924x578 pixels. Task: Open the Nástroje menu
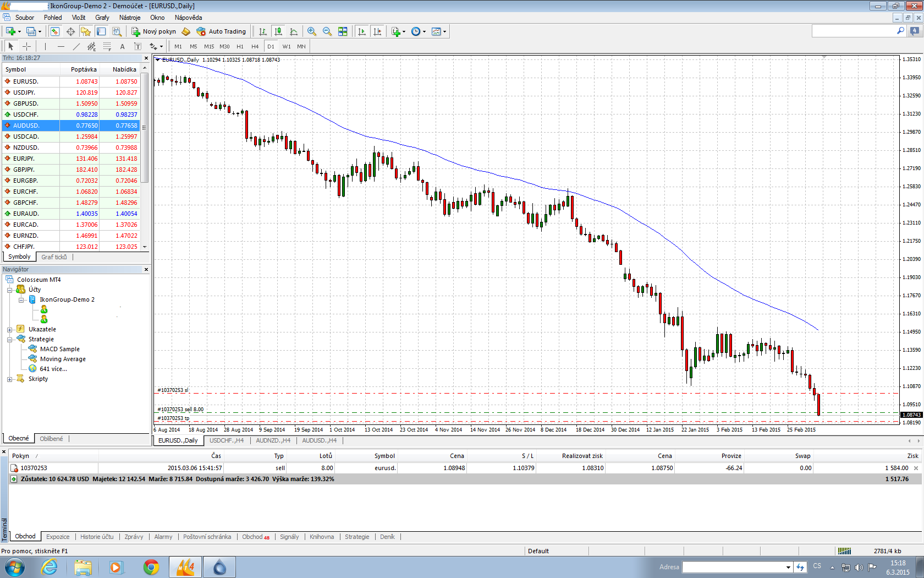pyautogui.click(x=130, y=18)
